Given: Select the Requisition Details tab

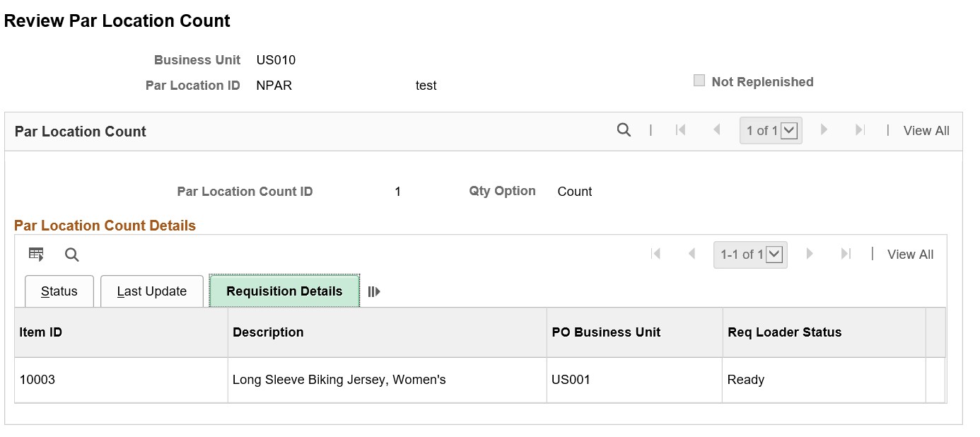Looking at the screenshot, I should (x=284, y=291).
